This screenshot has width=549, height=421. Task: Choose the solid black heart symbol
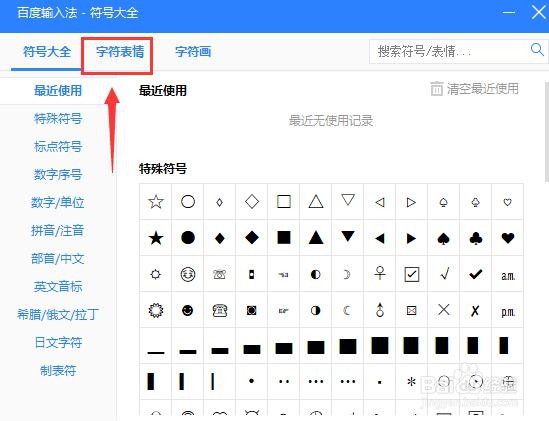click(508, 238)
